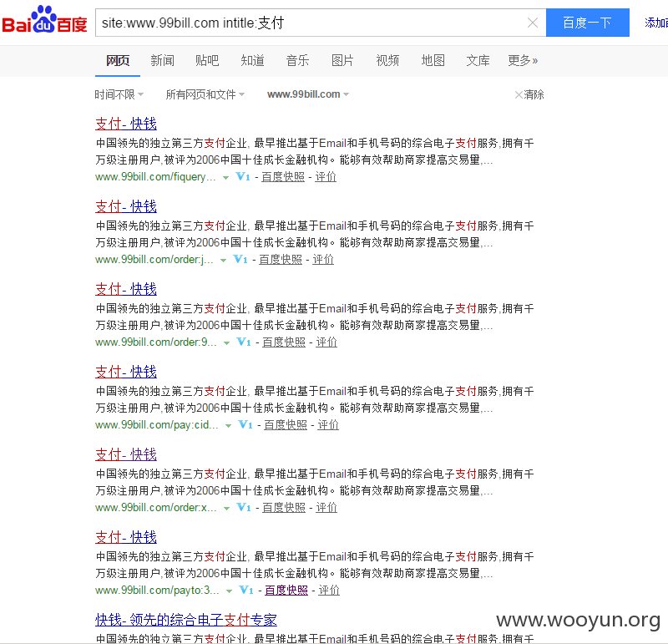Click 评价 on the order:j result
Screen dimensions: 668x644
click(x=323, y=259)
